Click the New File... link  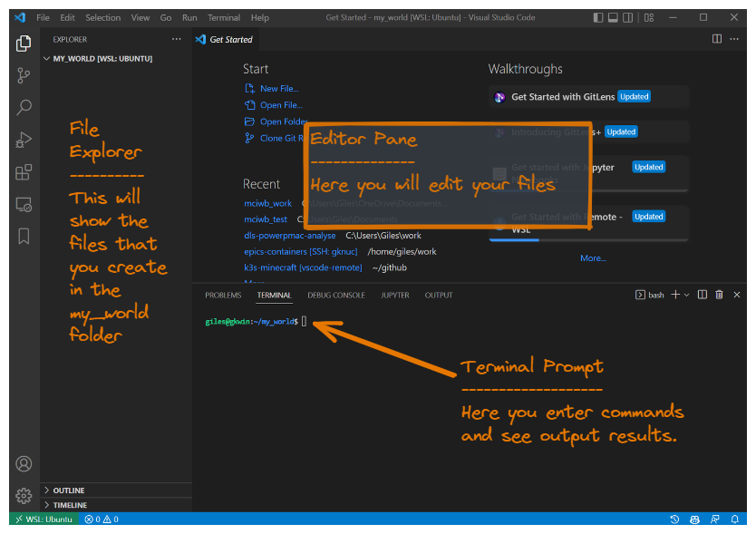tap(278, 89)
